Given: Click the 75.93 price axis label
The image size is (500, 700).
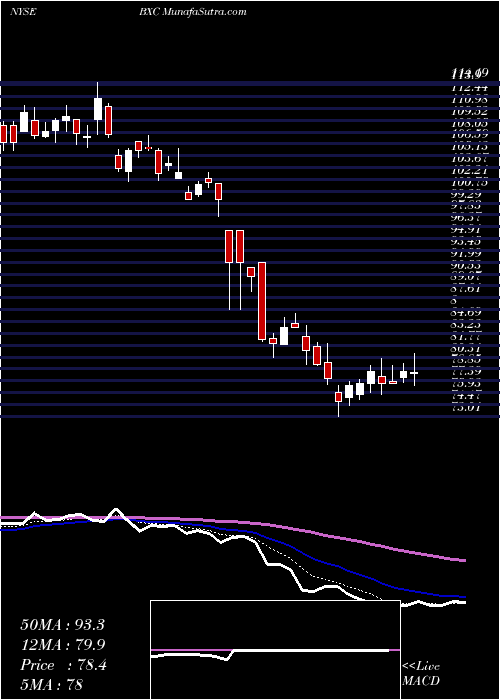Looking at the screenshot, I should [x=468, y=384].
